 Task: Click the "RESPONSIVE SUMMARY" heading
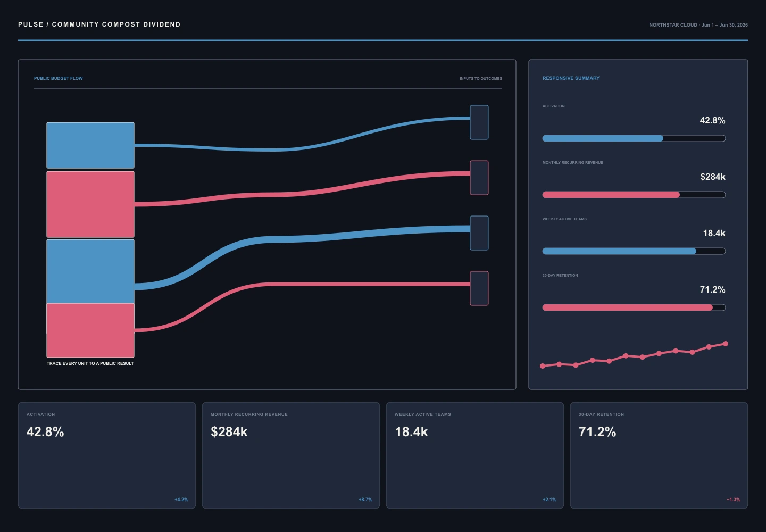point(571,78)
